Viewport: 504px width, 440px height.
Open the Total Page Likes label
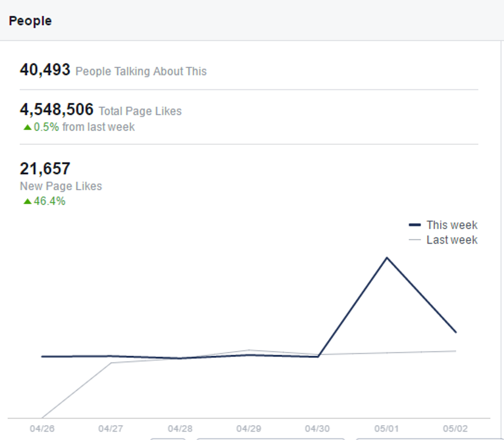(x=140, y=111)
